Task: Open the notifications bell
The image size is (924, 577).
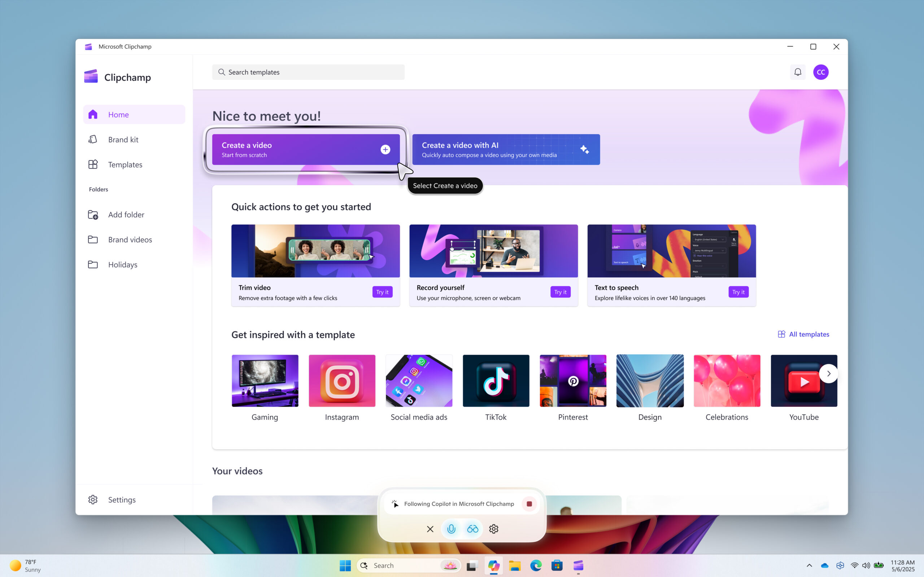Action: coord(798,72)
